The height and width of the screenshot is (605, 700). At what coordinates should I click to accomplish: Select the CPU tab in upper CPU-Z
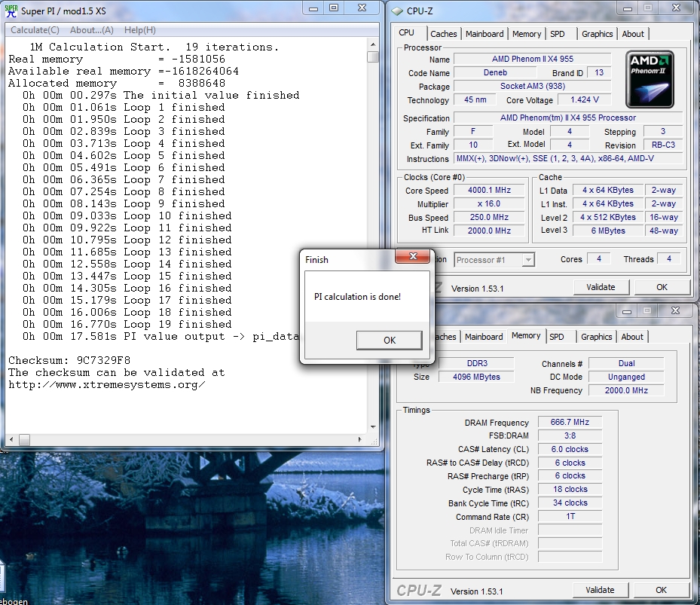pyautogui.click(x=406, y=32)
